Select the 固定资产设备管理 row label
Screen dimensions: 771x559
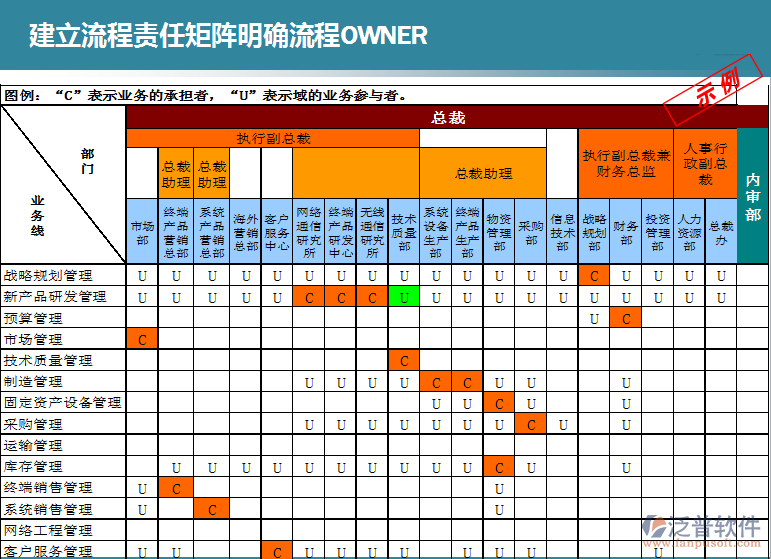point(62,403)
